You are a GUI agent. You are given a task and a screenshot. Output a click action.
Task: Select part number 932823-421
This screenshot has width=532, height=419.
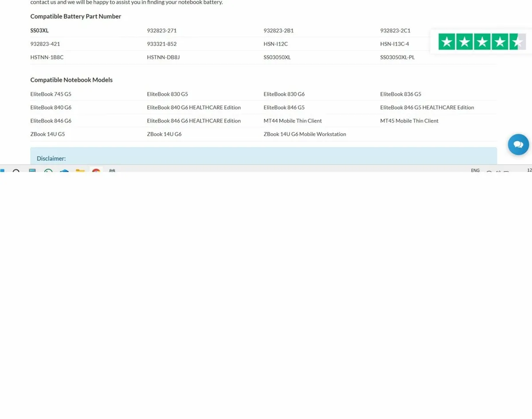45,44
